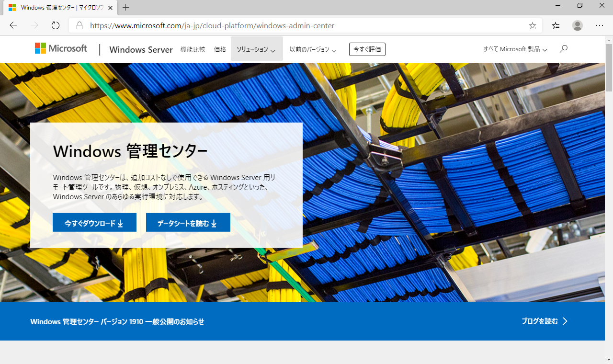
Task: Click the 今すぐ評価 button
Action: coord(367,49)
